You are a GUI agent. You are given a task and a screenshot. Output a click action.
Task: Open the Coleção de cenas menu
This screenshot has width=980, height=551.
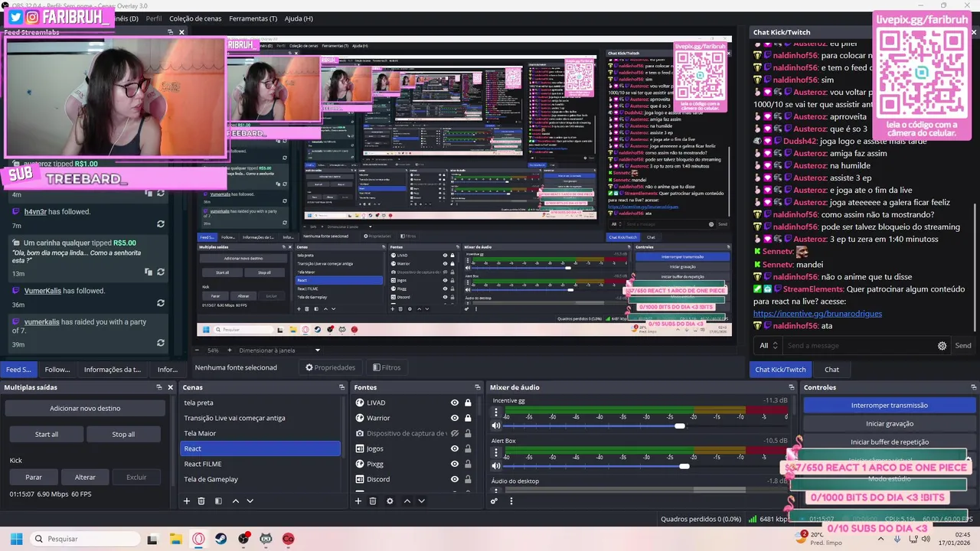tap(195, 18)
